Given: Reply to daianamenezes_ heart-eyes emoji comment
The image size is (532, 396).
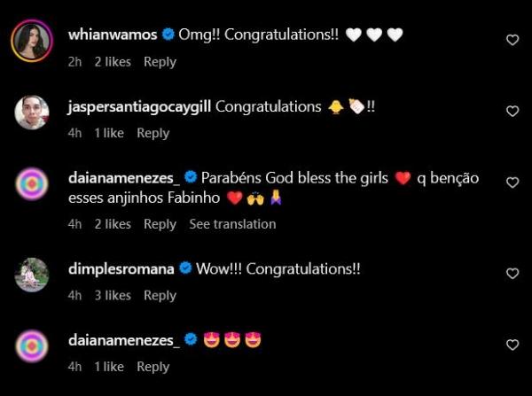Looking at the screenshot, I should [153, 367].
